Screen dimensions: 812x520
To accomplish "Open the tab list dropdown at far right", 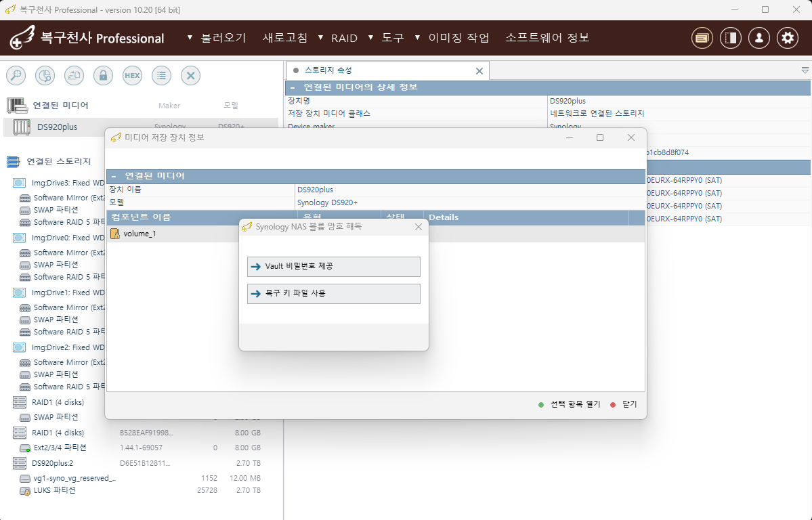I will click(x=805, y=70).
